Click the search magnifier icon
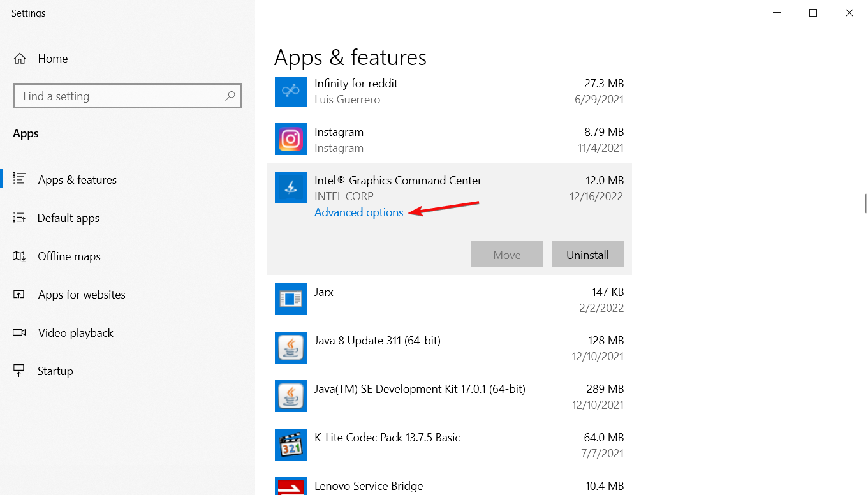 230,96
